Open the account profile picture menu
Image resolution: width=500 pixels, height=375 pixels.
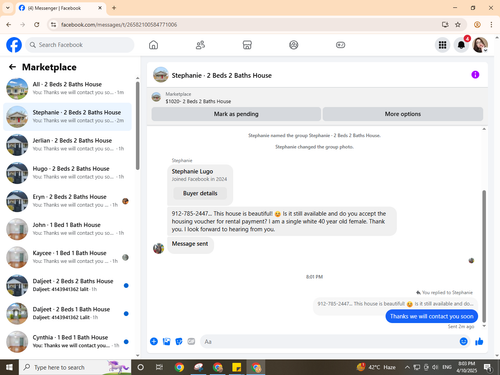click(x=480, y=45)
